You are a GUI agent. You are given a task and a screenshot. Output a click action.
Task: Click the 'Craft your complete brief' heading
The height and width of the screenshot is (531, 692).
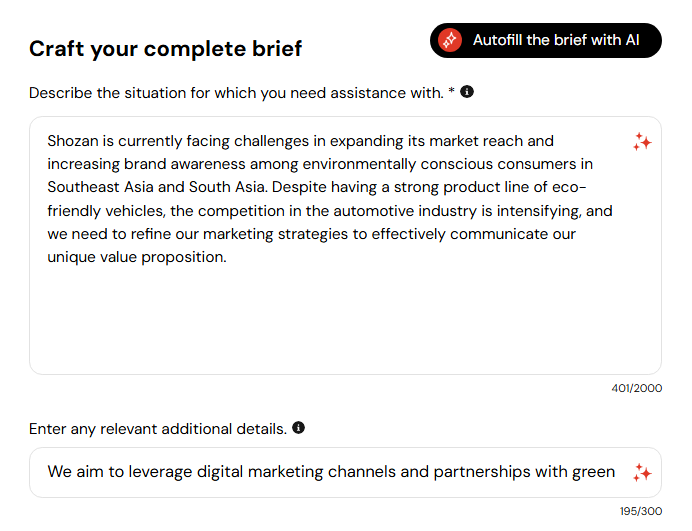[165, 49]
